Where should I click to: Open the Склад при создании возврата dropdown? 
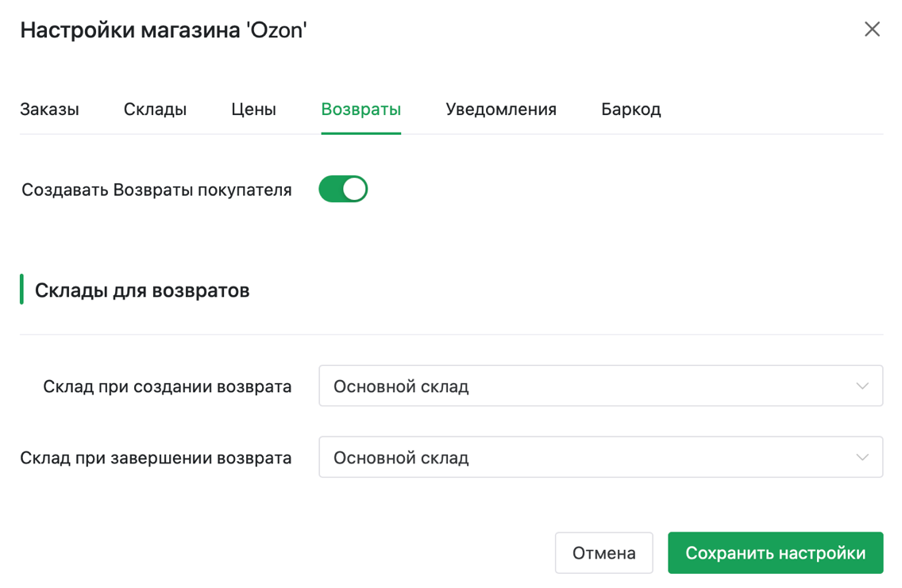[x=588, y=386]
